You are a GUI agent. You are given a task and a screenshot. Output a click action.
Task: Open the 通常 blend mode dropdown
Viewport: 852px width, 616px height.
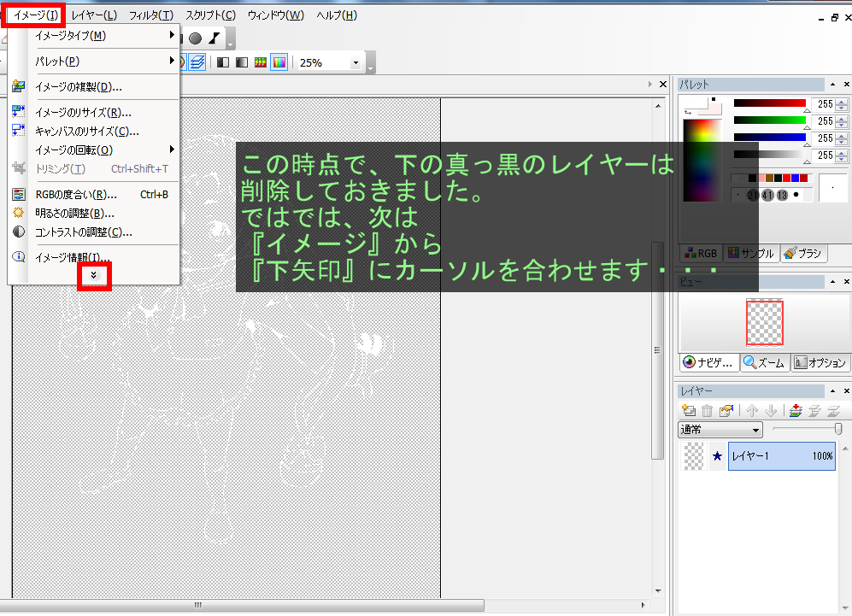click(x=720, y=430)
